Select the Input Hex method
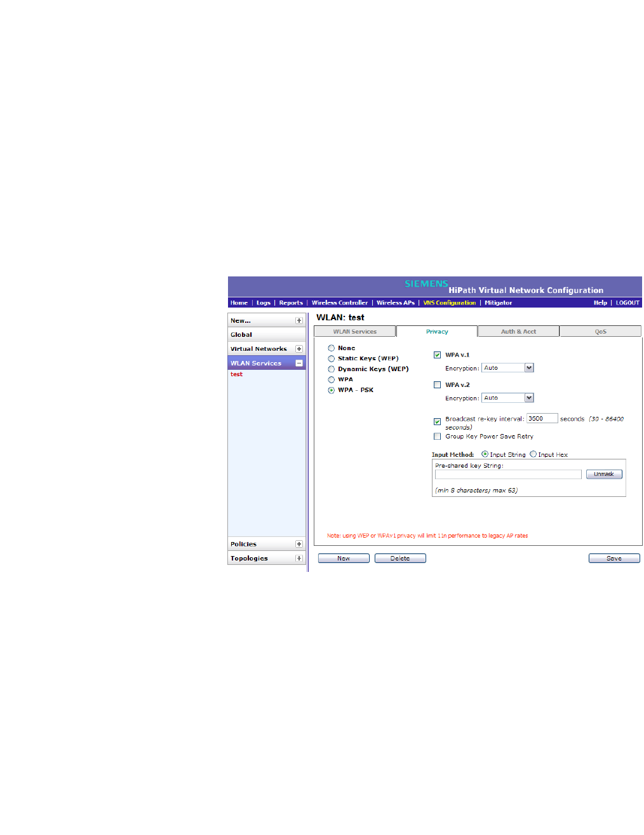Screen dimensions: 644x835 click(533, 454)
